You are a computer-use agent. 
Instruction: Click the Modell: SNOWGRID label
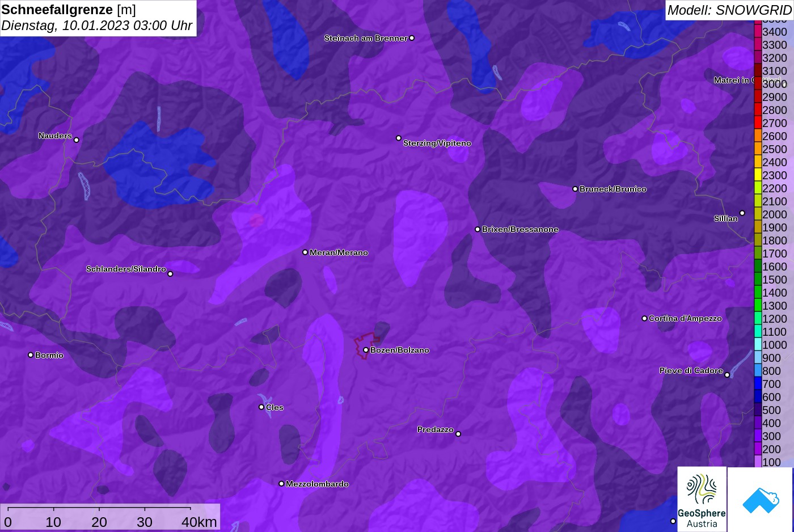tap(729, 10)
